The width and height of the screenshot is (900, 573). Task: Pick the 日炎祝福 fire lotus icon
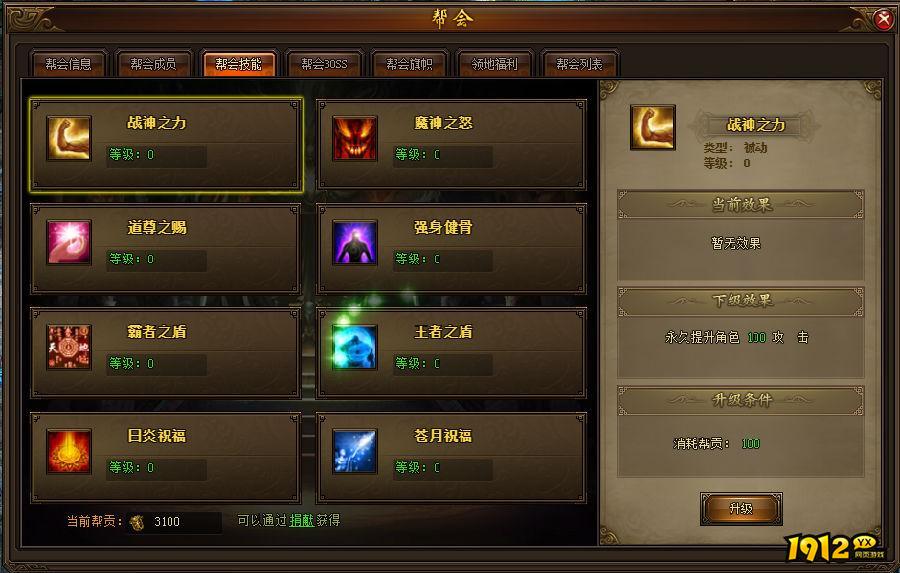[69, 451]
